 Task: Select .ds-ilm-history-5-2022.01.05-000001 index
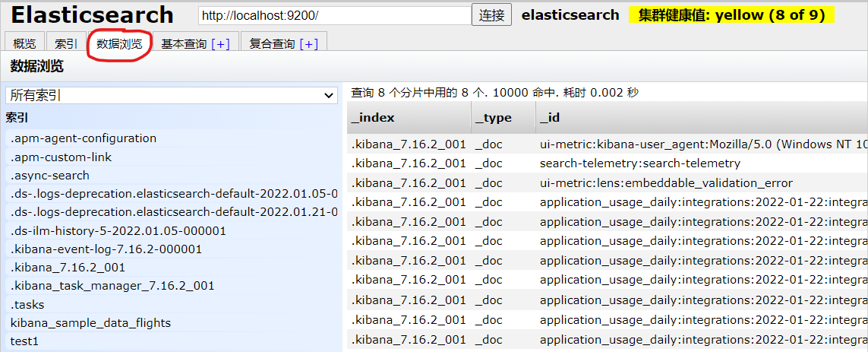point(172,230)
